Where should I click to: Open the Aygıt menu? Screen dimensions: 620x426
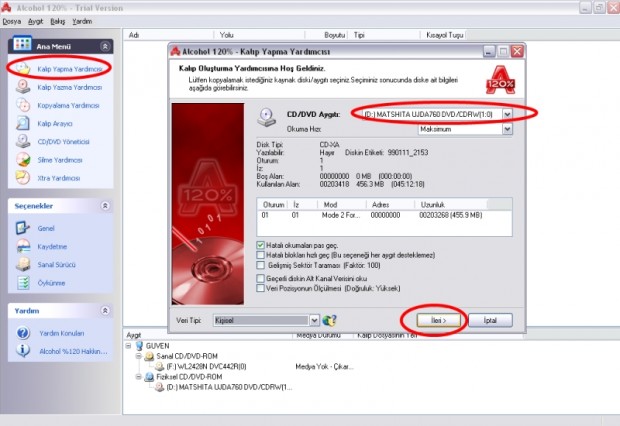(35, 21)
